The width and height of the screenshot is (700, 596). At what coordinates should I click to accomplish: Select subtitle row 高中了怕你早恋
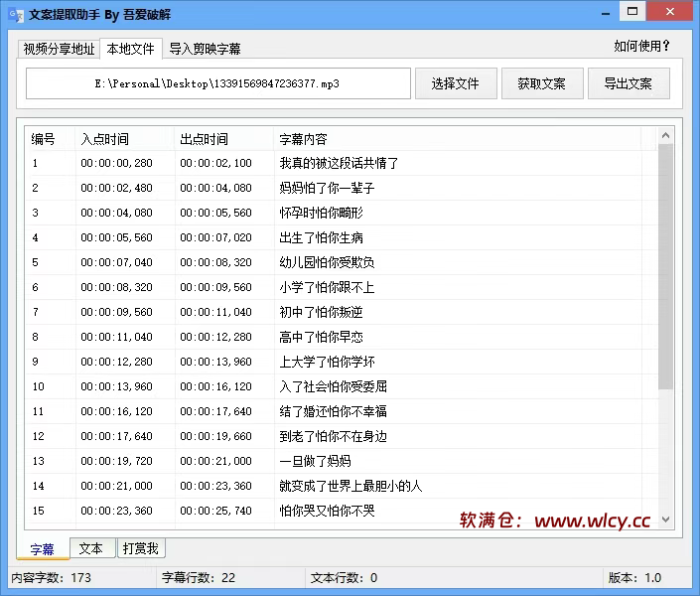pos(342,337)
